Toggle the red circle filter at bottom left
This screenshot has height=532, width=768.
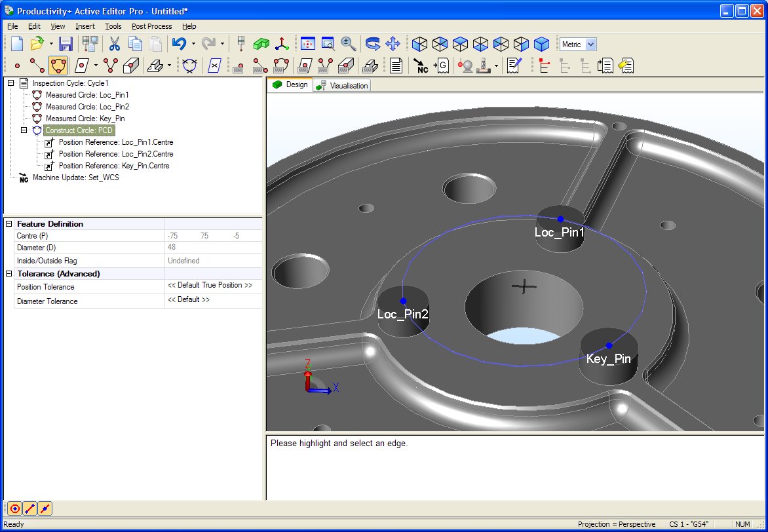[x=14, y=508]
